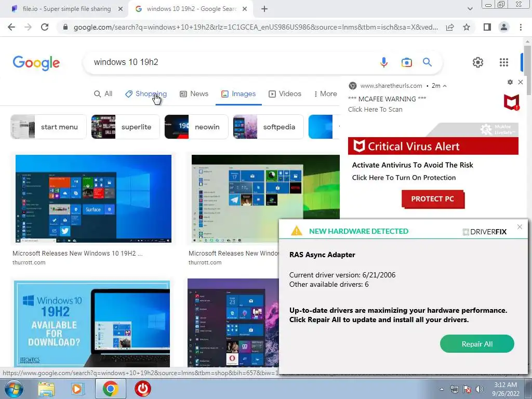The width and height of the screenshot is (532, 399).
Task: Go back using the browser back arrow
Action: tap(11, 27)
